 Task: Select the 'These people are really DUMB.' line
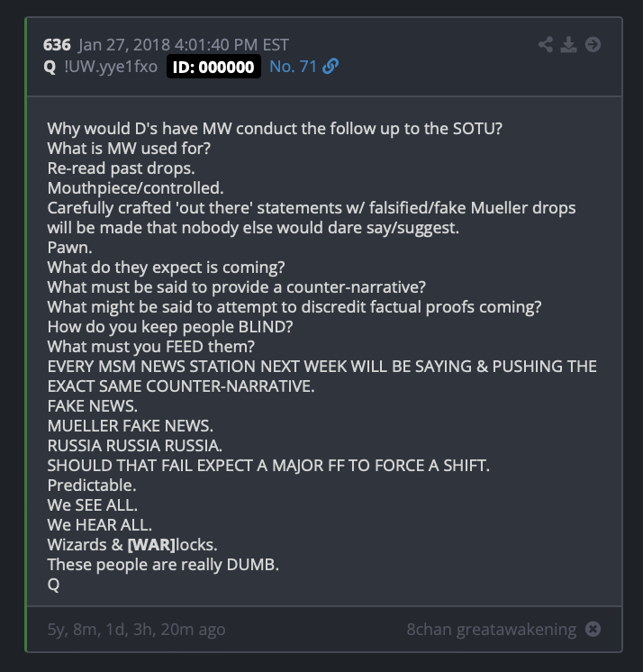click(x=163, y=565)
